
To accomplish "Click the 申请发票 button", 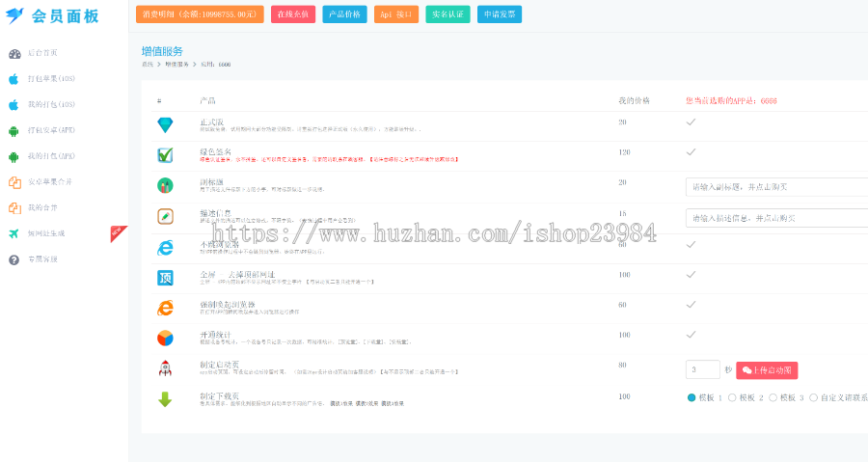I will [x=500, y=14].
